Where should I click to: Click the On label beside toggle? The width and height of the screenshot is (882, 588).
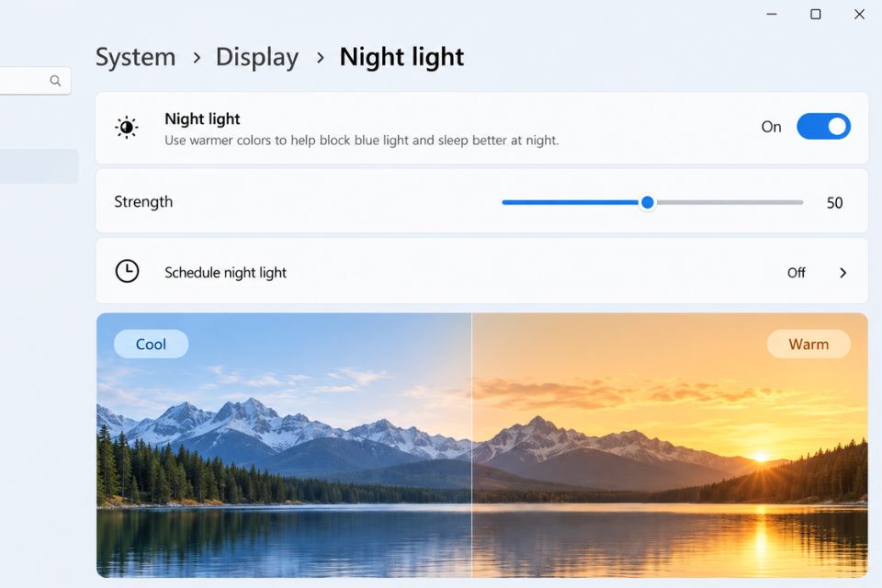[771, 127]
